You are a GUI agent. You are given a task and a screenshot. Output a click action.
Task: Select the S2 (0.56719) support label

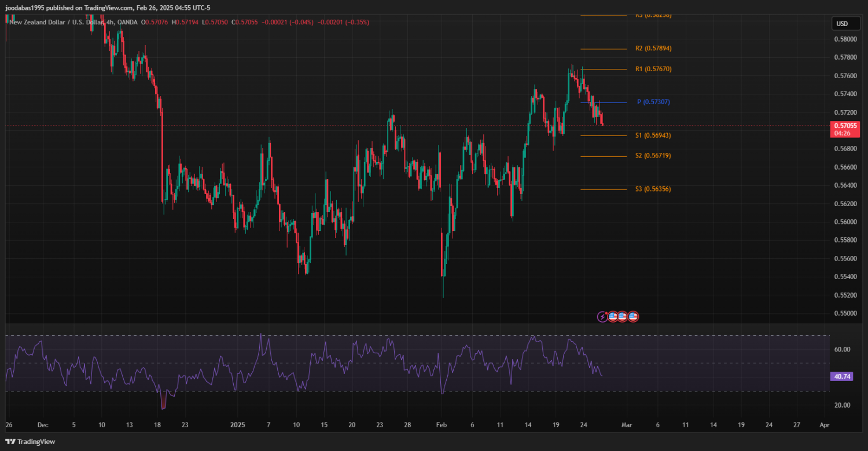[653, 156]
